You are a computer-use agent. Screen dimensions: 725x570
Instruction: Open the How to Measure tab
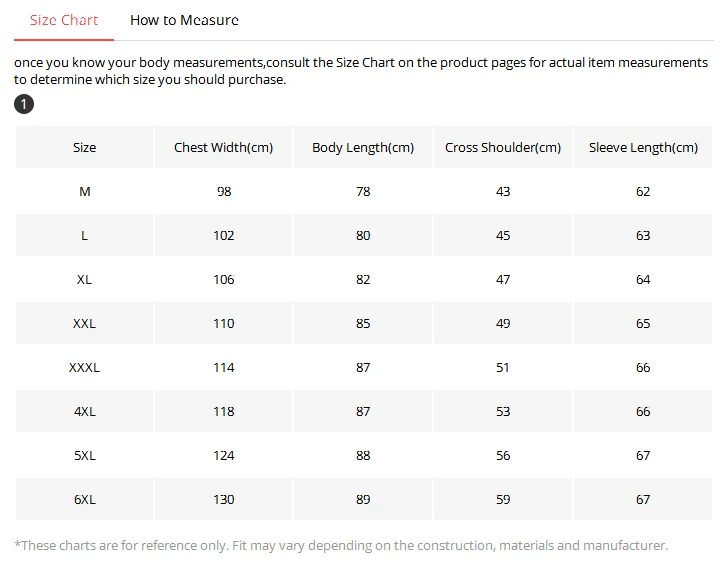tap(184, 20)
